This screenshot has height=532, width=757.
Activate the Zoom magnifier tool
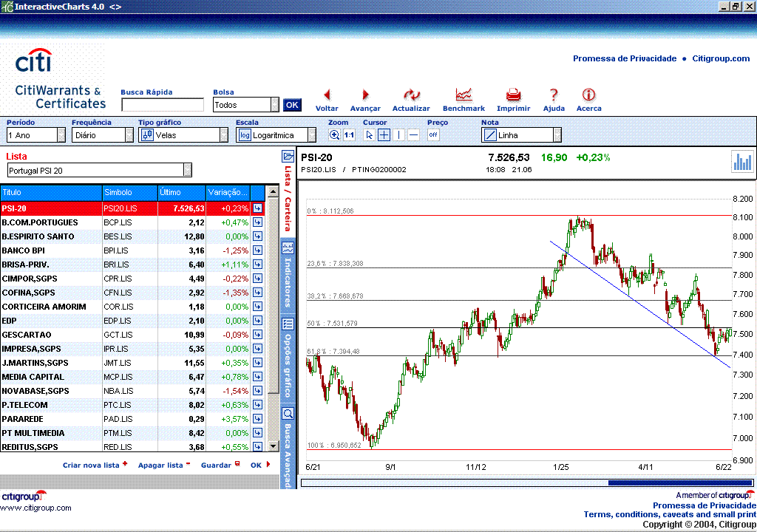coord(334,135)
